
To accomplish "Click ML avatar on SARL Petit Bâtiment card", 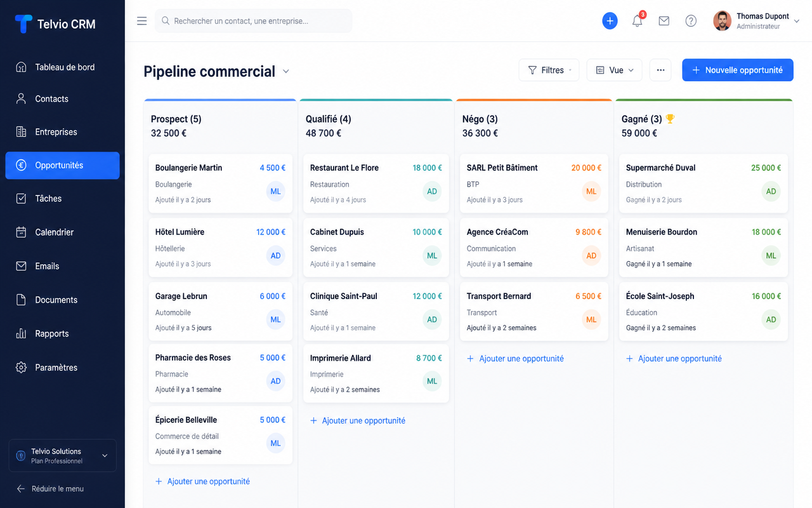I will pyautogui.click(x=591, y=192).
